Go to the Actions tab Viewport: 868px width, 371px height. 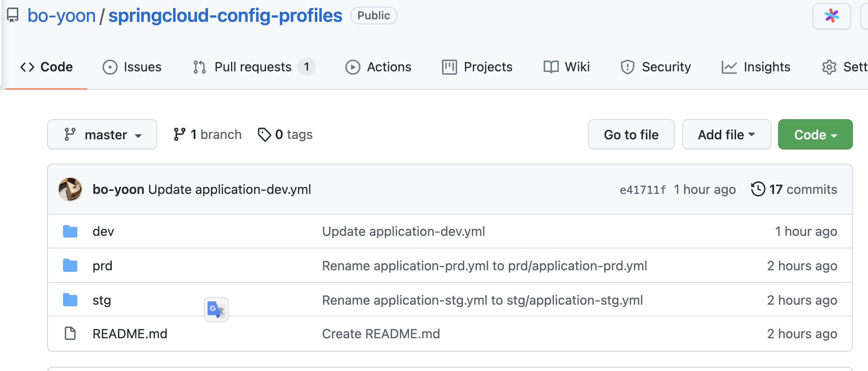pyautogui.click(x=378, y=67)
